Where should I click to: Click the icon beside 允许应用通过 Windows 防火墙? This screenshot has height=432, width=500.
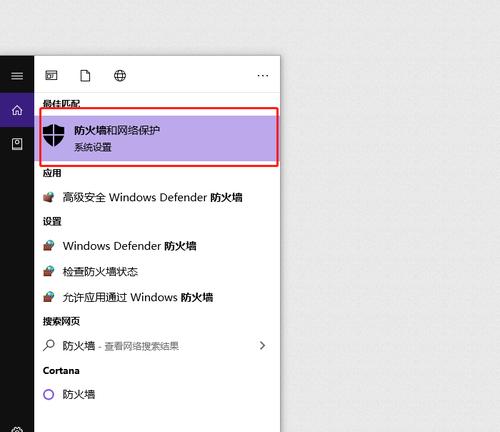coord(49,297)
